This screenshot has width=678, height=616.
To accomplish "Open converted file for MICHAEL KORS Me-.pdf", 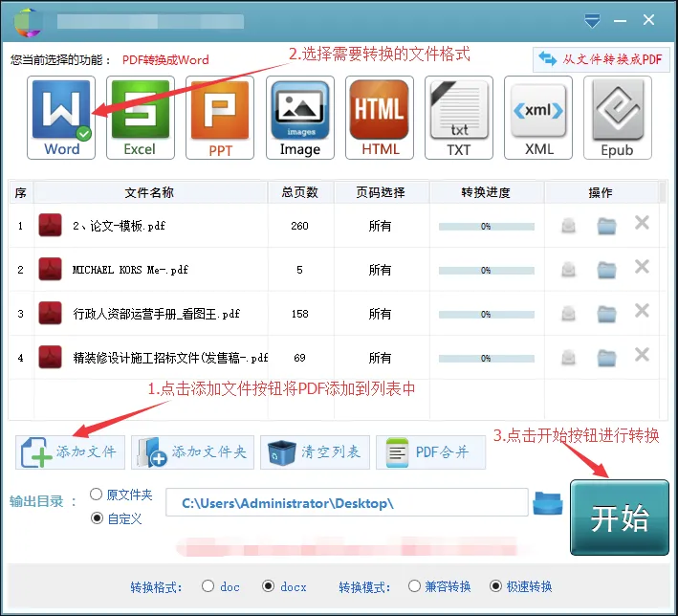I will [x=569, y=270].
